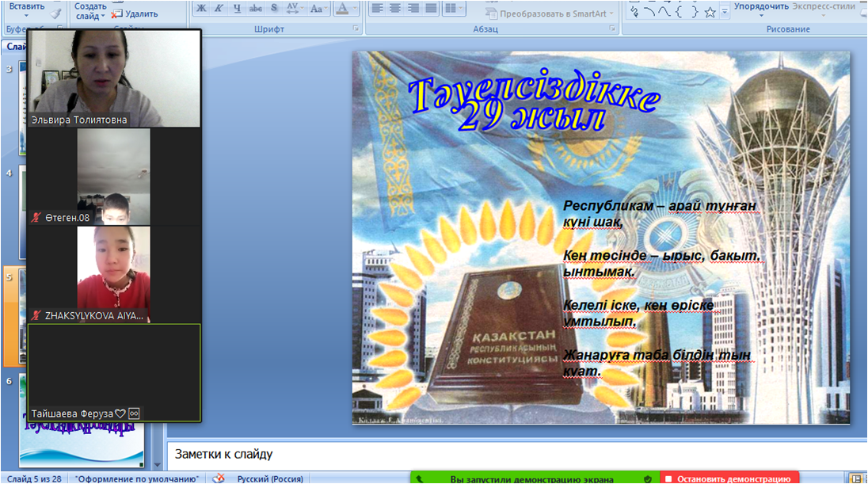Image resolution: width=868 pixels, height=484 pixels.
Task: Open the font color dropdown arrow
Action: pyautogui.click(x=354, y=9)
